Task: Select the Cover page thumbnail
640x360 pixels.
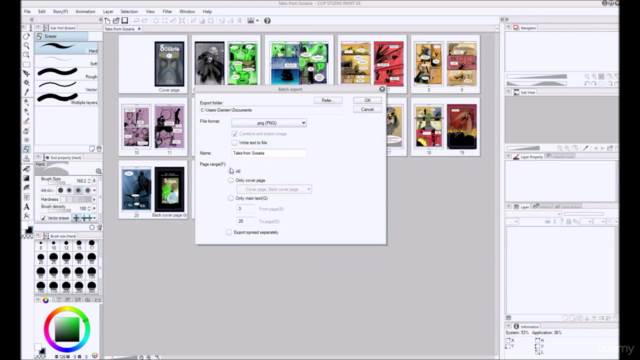Action: [x=169, y=64]
